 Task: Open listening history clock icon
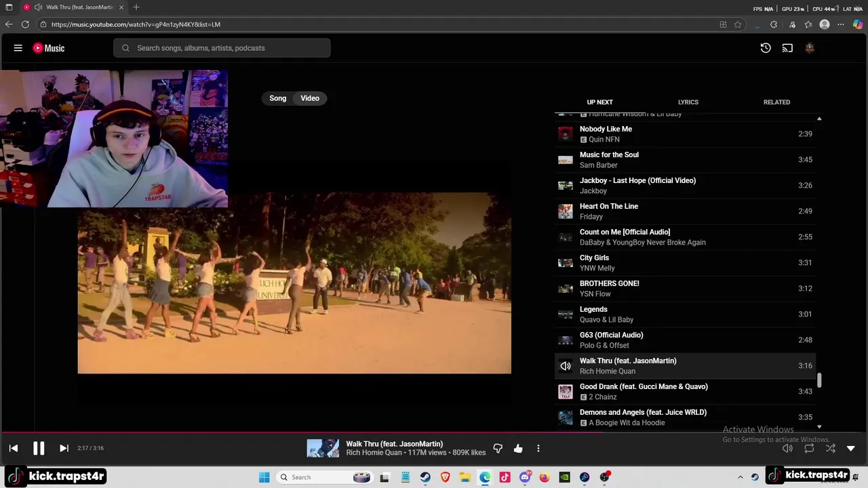click(766, 48)
